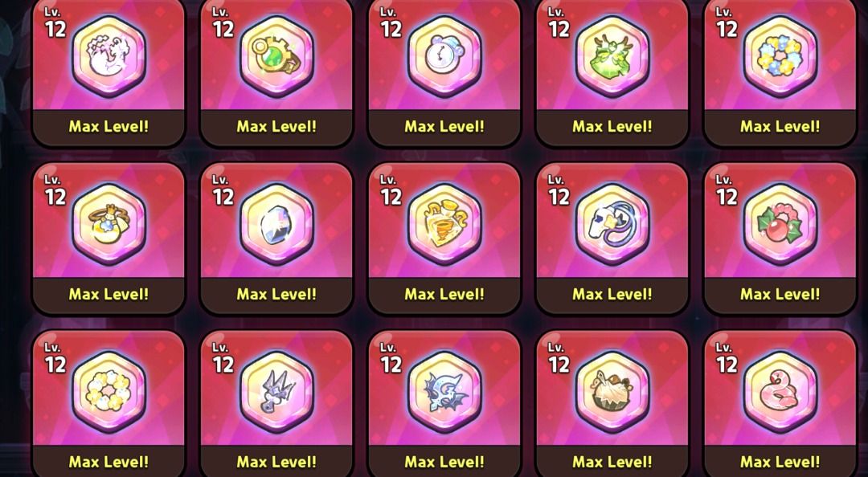Select the green antler leaf badge
The height and width of the screenshot is (477, 868).
tap(612, 56)
